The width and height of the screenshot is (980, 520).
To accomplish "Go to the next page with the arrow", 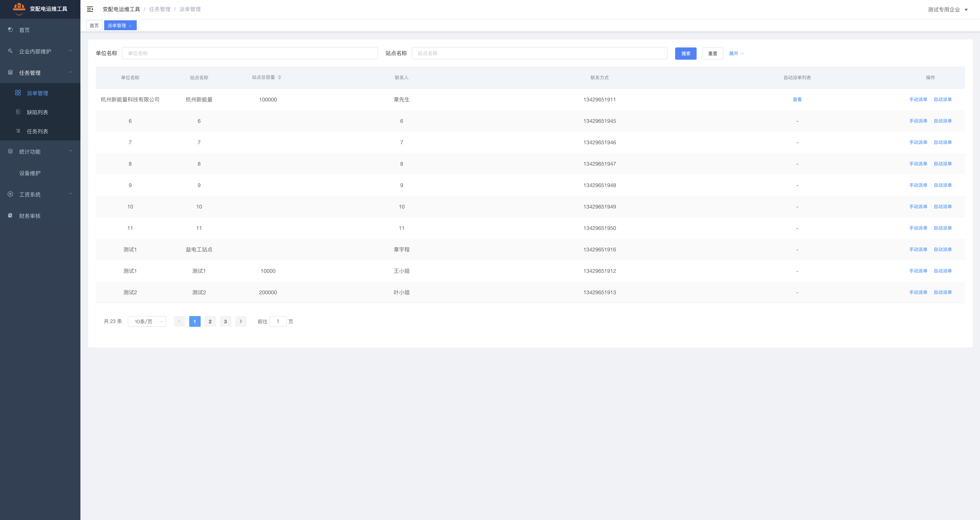I will pyautogui.click(x=241, y=321).
